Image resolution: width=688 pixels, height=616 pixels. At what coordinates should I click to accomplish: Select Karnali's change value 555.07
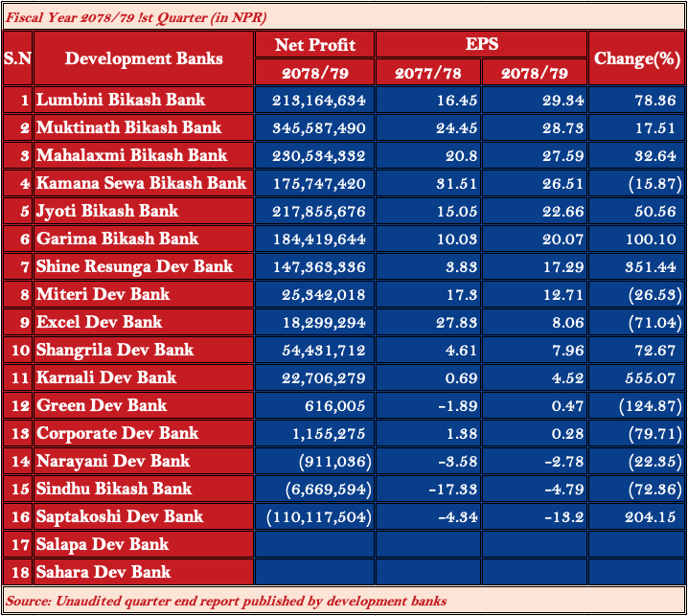coord(636,377)
